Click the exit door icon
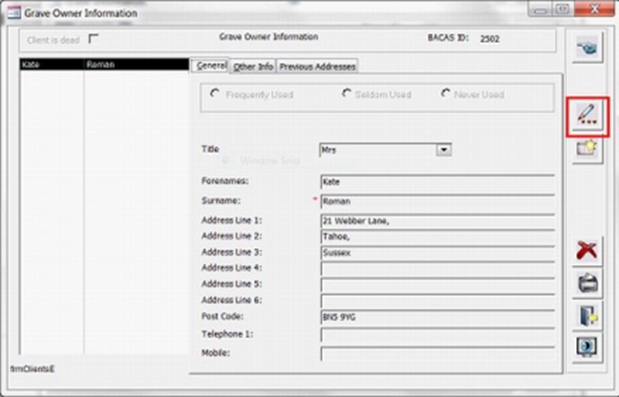 click(x=588, y=316)
